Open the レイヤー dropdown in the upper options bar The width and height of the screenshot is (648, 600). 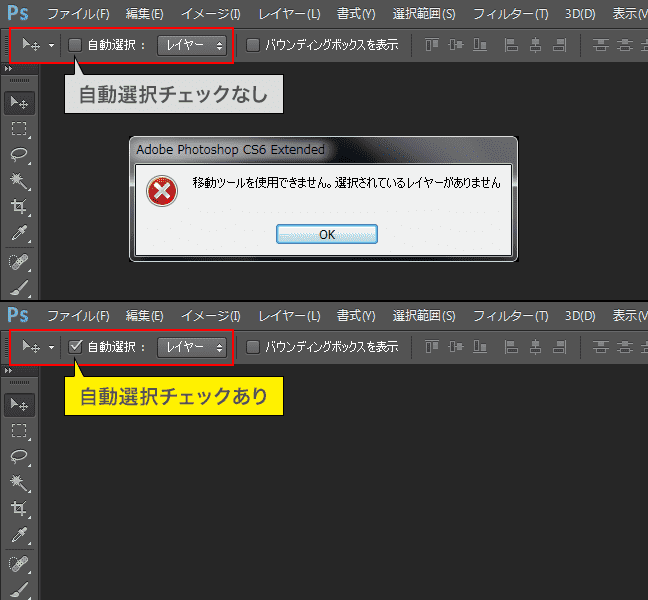point(193,45)
